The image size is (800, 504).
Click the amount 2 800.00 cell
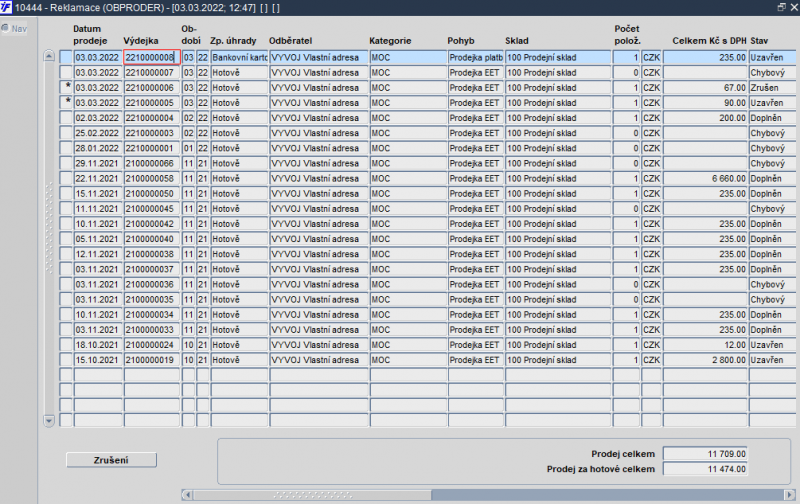point(705,360)
